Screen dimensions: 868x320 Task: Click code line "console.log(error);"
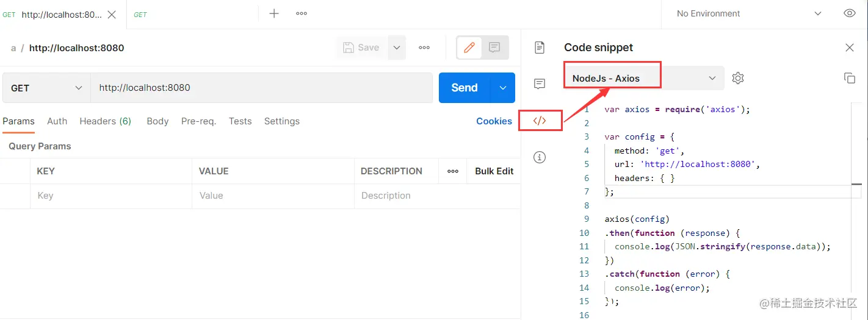(662, 288)
